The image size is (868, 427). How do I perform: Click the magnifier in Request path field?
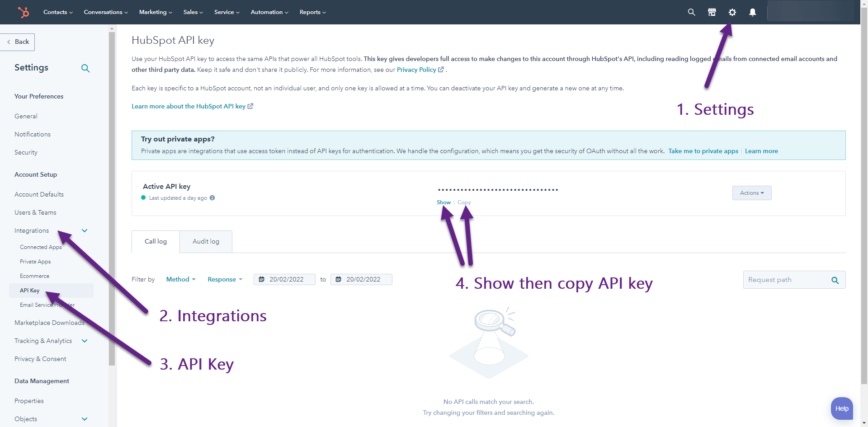pos(835,280)
